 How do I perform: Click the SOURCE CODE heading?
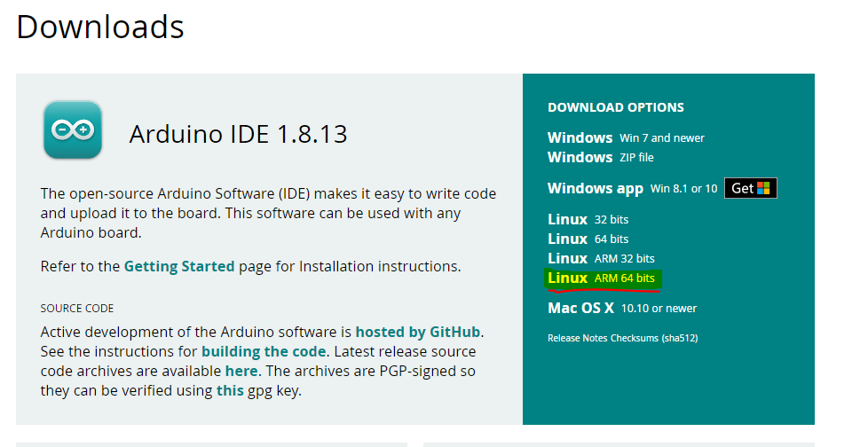coord(77,308)
